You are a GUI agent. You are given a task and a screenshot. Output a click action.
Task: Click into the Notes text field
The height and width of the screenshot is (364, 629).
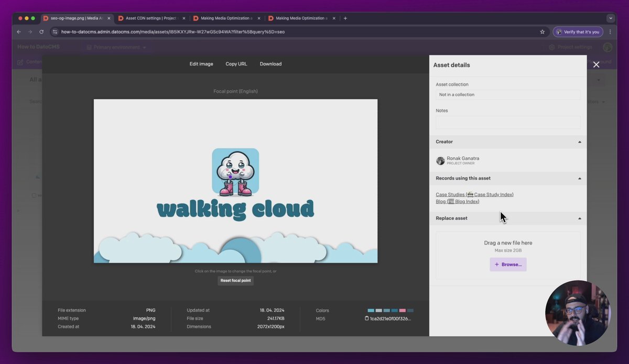point(507,123)
